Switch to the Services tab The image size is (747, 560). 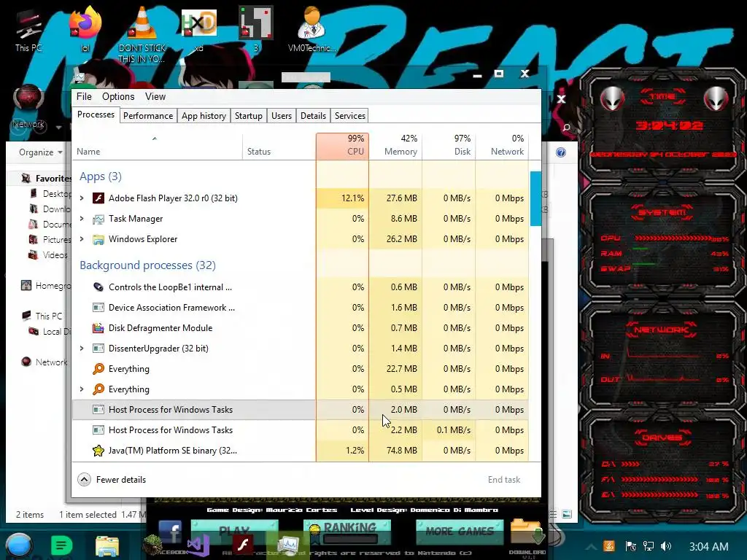coord(349,116)
